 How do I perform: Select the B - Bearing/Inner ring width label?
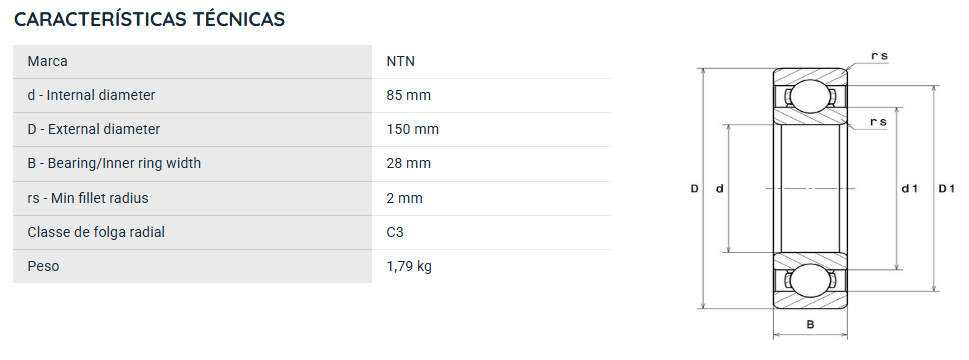point(114,163)
